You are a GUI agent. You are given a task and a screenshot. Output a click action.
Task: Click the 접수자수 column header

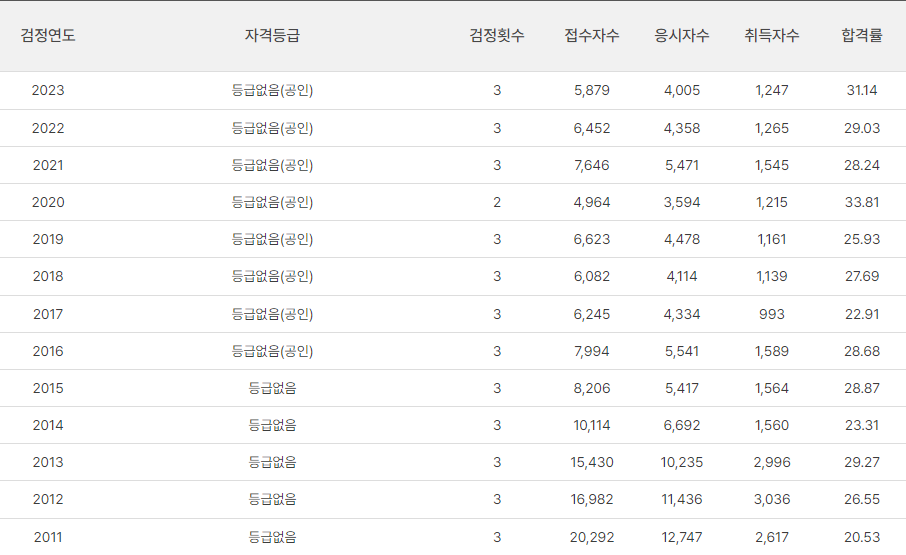(x=592, y=36)
